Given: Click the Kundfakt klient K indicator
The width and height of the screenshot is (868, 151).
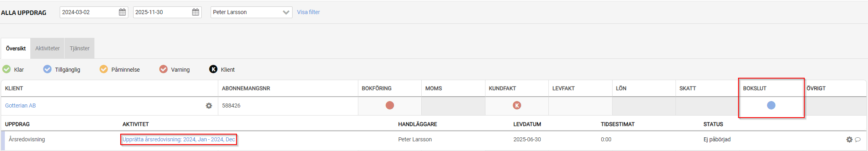Looking at the screenshot, I should [x=517, y=105].
